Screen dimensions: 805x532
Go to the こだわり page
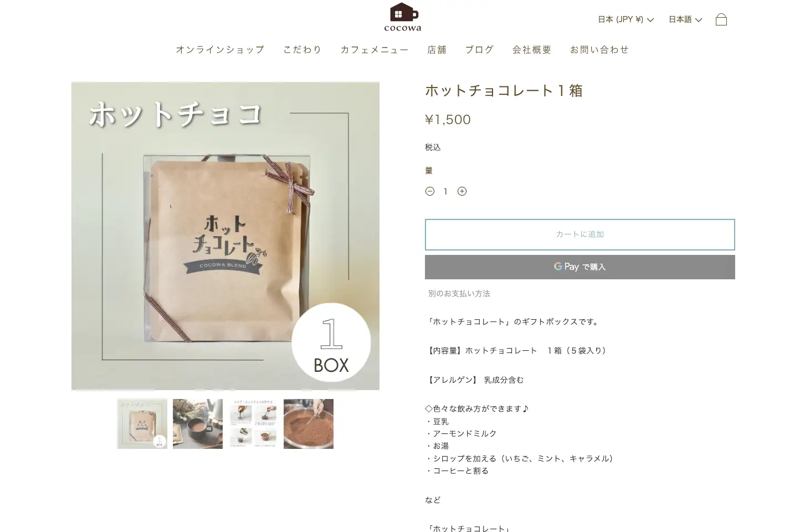[x=302, y=49]
